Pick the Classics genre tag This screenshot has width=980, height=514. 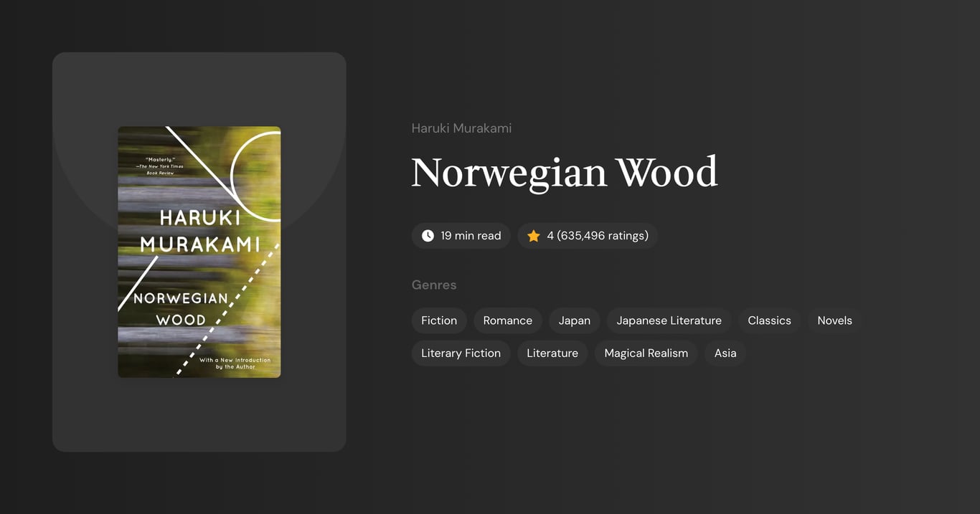click(x=770, y=320)
